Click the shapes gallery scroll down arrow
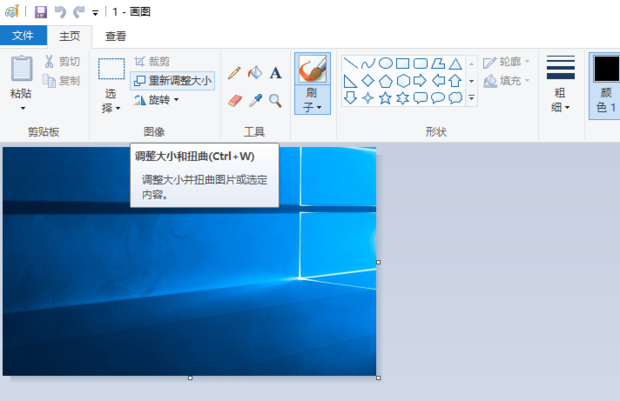The width and height of the screenshot is (620, 401). tap(471, 81)
